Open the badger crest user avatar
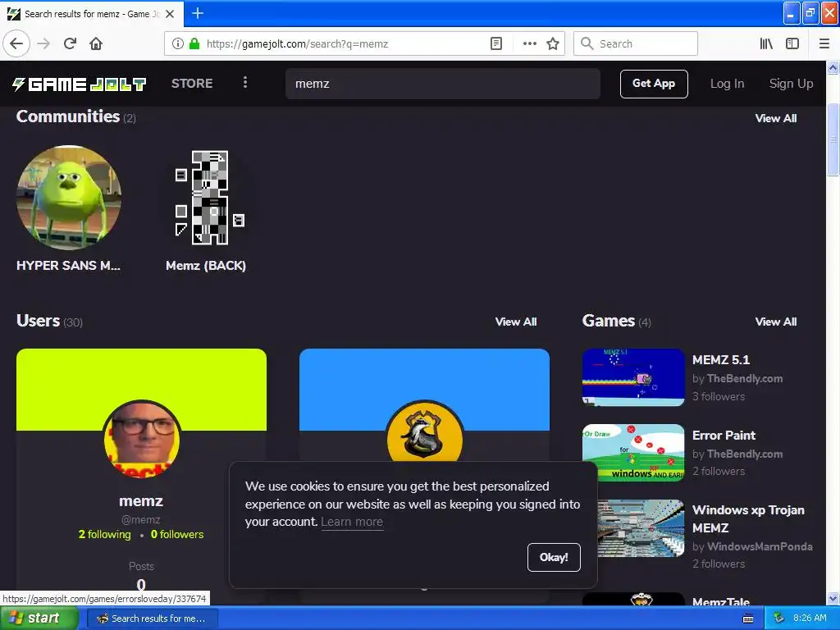Viewport: 840px width, 630px height. pos(424,431)
